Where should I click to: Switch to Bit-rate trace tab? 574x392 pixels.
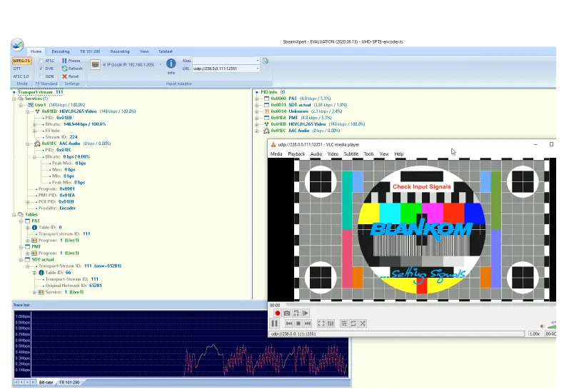tap(46, 383)
